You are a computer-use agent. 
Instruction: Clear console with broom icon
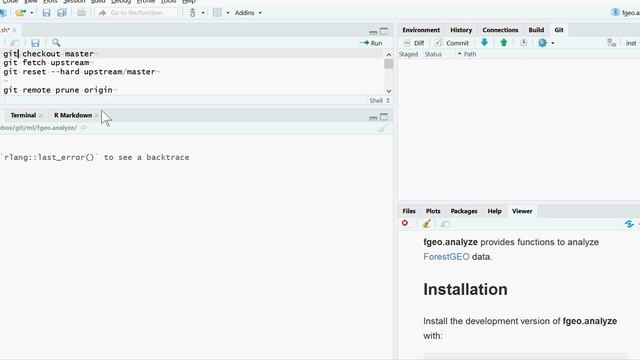pyautogui.click(x=382, y=128)
